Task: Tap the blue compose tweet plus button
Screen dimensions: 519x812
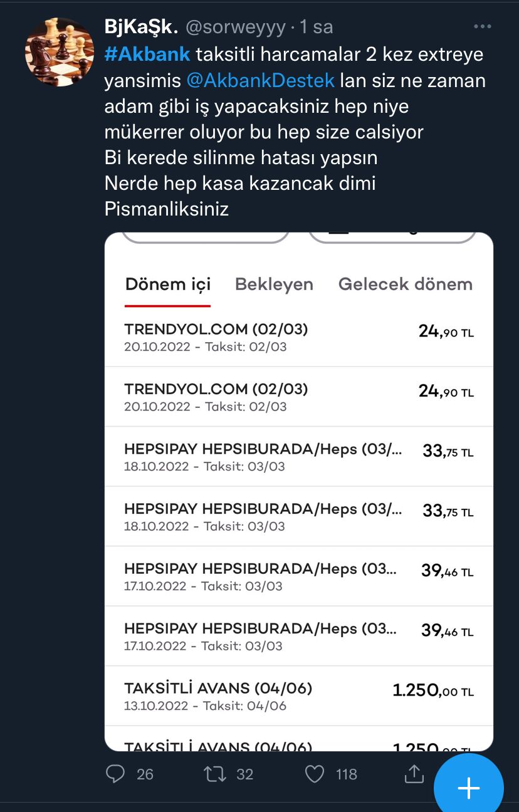Action: [x=469, y=787]
